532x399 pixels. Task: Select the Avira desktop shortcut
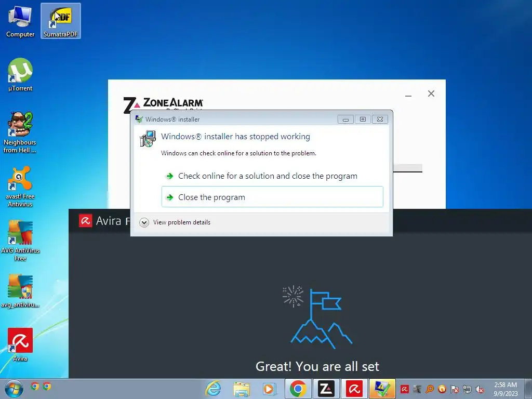(x=20, y=345)
